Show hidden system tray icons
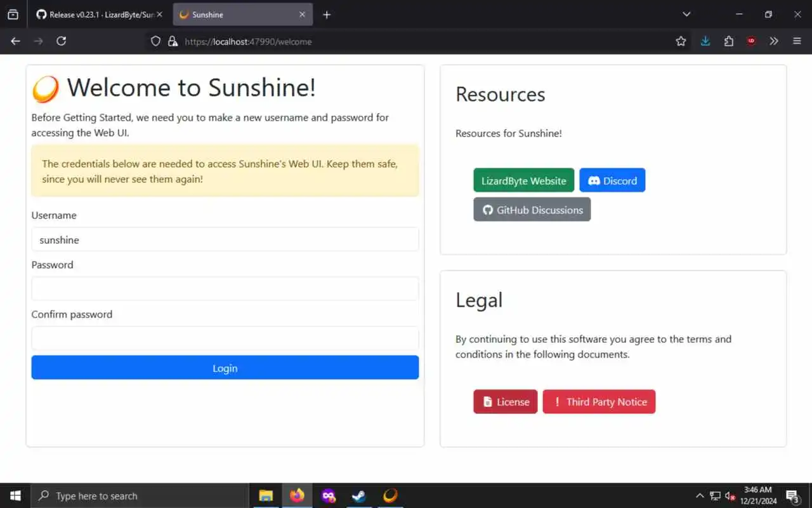The width and height of the screenshot is (812, 508). [700, 496]
